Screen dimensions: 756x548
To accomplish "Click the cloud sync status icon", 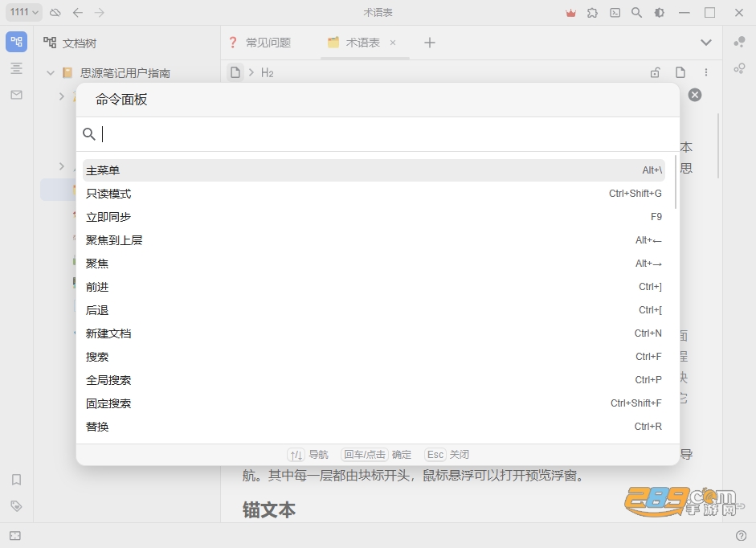I will point(55,13).
